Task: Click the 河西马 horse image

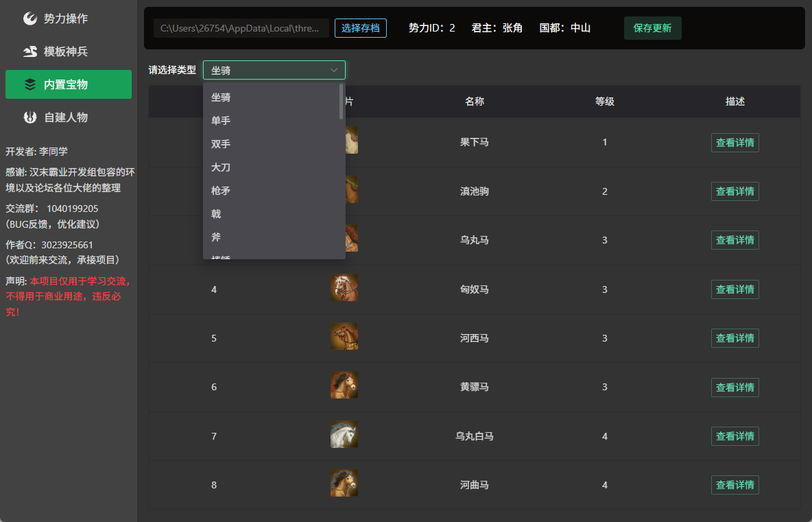Action: tap(344, 336)
